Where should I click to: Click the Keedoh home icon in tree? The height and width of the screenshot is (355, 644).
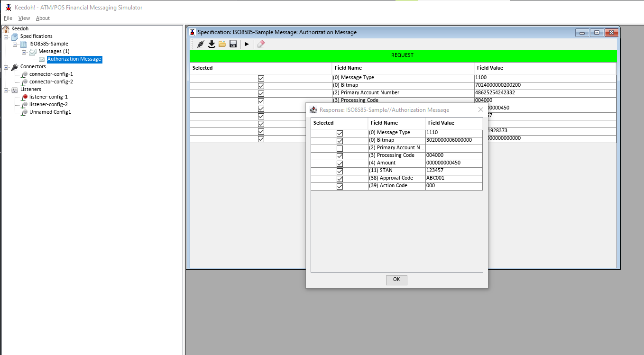click(6, 28)
